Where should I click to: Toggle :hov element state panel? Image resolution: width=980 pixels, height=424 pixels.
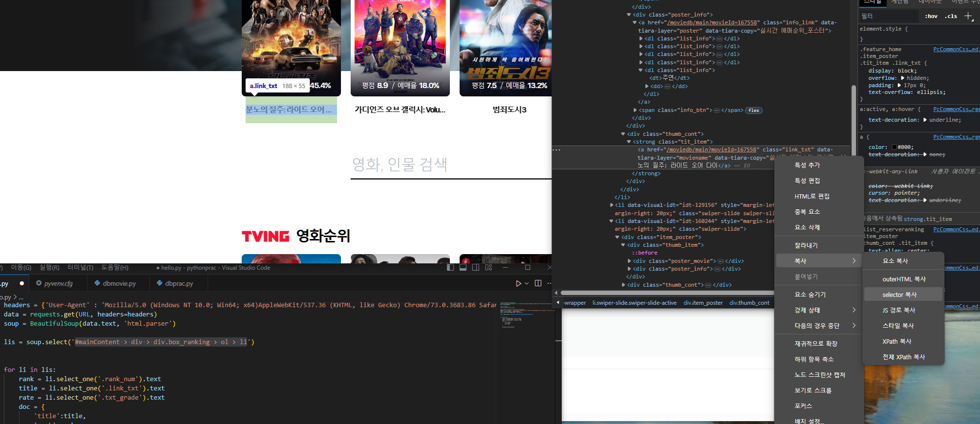pos(931,16)
